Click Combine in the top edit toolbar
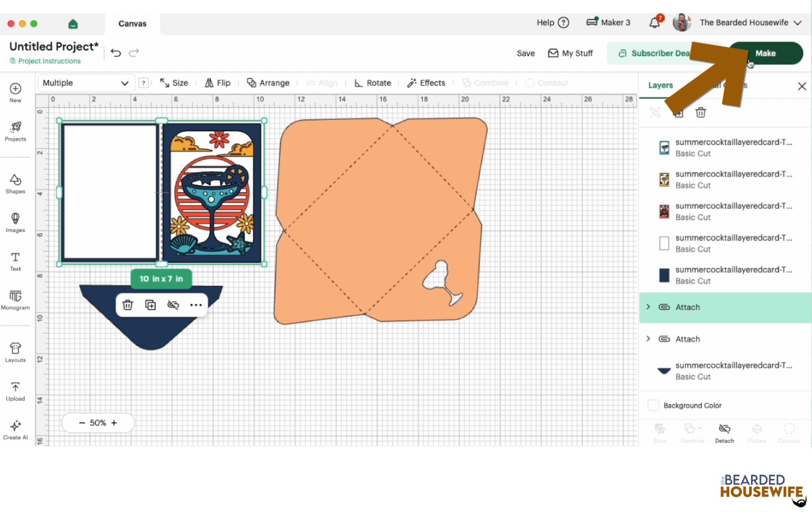 (485, 83)
